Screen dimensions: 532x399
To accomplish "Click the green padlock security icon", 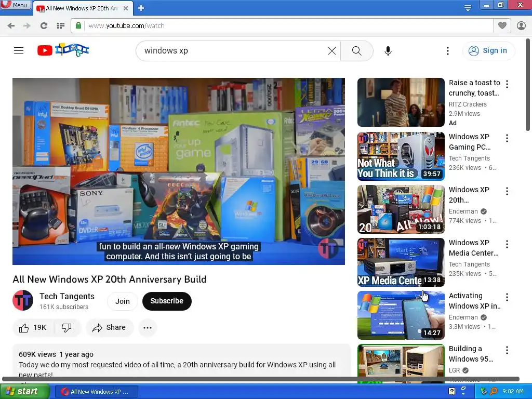I will coord(78,26).
